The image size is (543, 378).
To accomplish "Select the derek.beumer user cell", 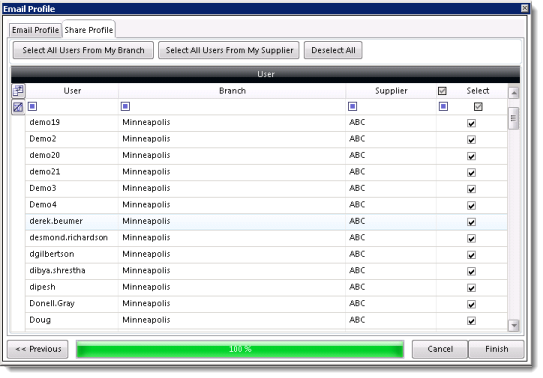I will coord(72,221).
